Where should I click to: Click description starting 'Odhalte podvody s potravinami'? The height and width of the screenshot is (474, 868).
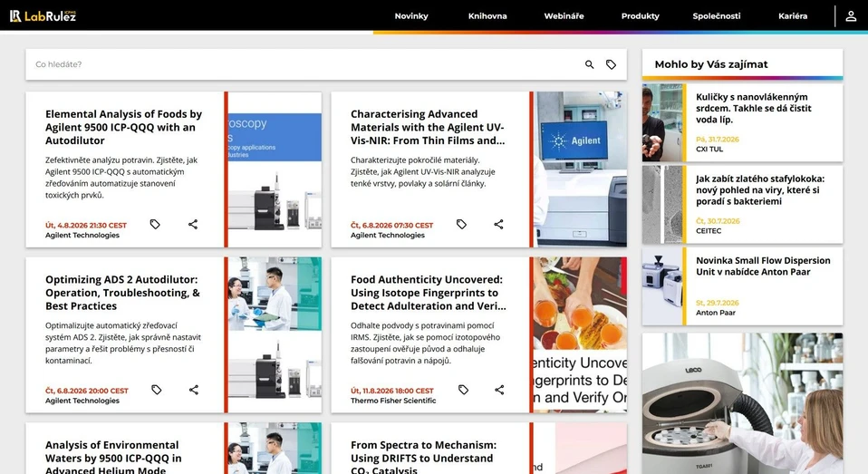[425, 343]
